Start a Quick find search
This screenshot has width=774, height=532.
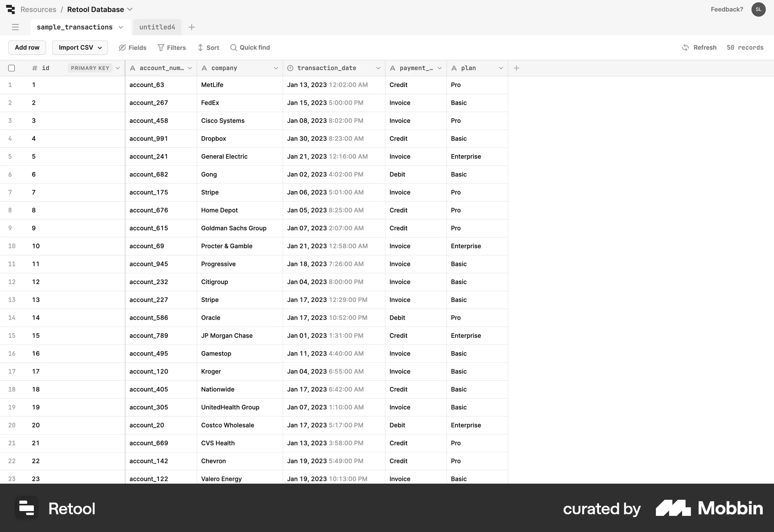(250, 47)
